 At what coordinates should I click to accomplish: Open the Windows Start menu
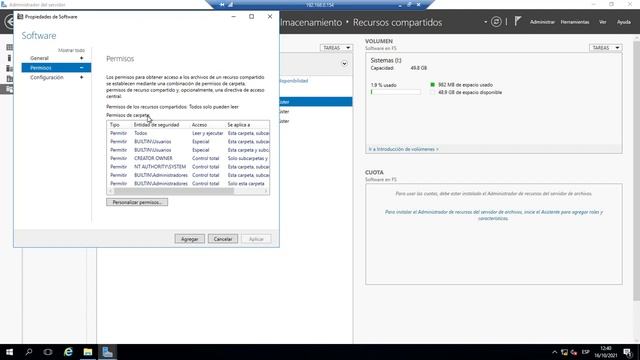9,352
